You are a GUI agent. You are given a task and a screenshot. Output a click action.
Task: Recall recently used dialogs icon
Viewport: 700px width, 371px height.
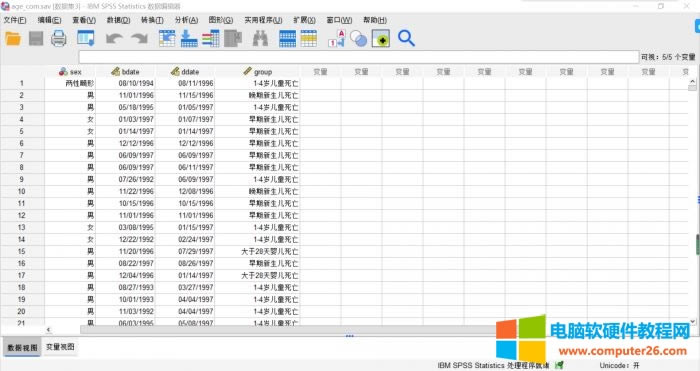click(x=86, y=39)
